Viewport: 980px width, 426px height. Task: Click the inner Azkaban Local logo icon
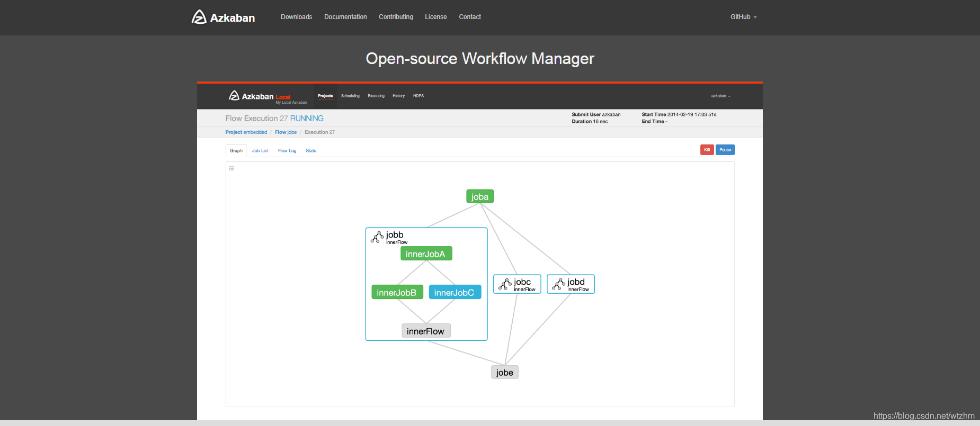point(234,95)
